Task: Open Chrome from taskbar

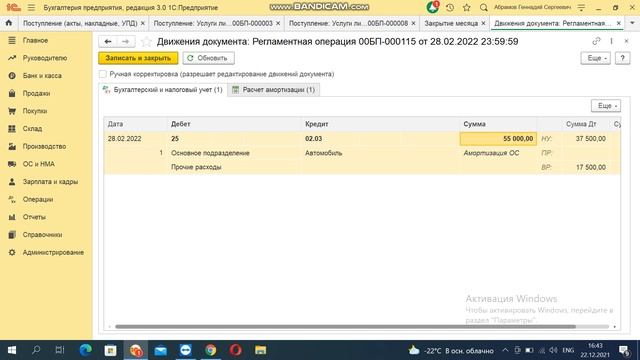Action: tap(211, 350)
